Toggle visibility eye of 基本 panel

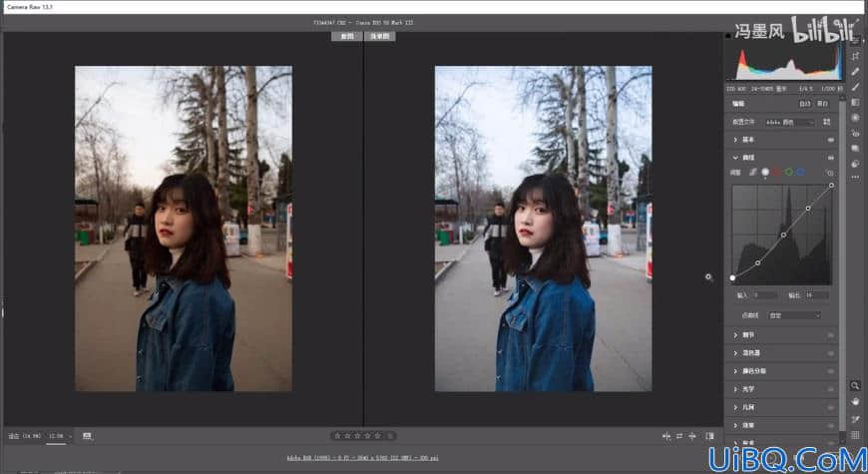[x=830, y=140]
